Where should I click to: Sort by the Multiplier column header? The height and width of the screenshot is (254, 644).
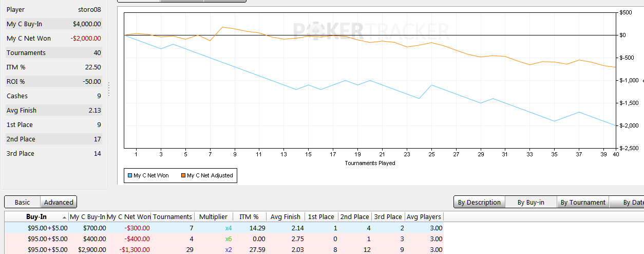pyautogui.click(x=213, y=217)
